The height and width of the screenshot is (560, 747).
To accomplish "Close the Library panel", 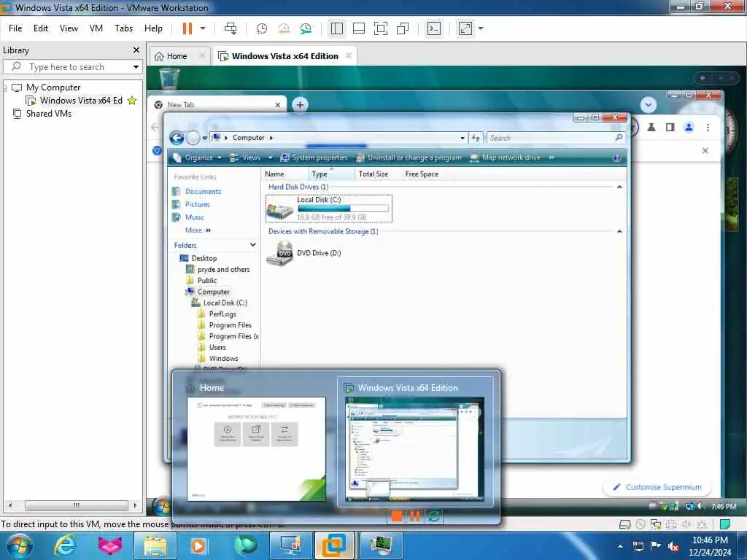I will click(136, 50).
